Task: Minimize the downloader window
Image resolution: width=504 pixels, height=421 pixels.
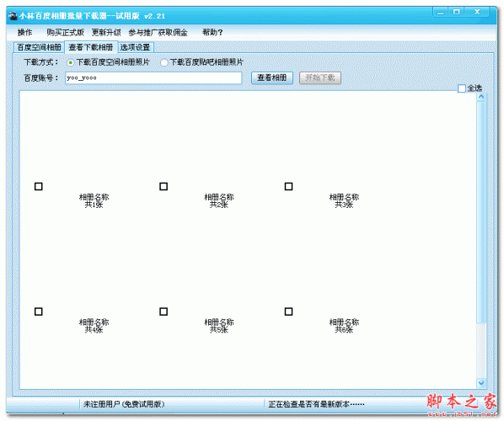Action: click(x=441, y=12)
